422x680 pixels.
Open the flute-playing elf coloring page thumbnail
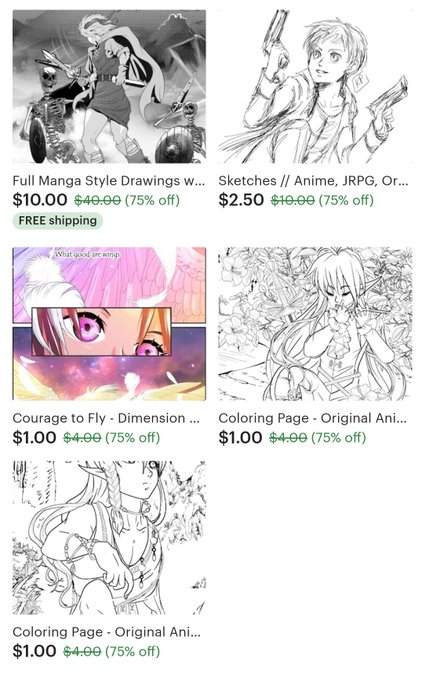point(315,324)
